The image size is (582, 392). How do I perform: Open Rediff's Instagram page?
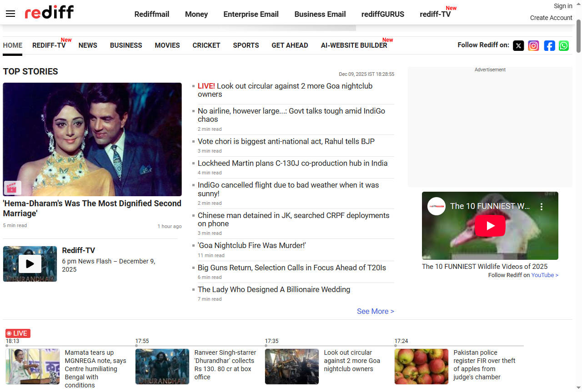tap(533, 45)
